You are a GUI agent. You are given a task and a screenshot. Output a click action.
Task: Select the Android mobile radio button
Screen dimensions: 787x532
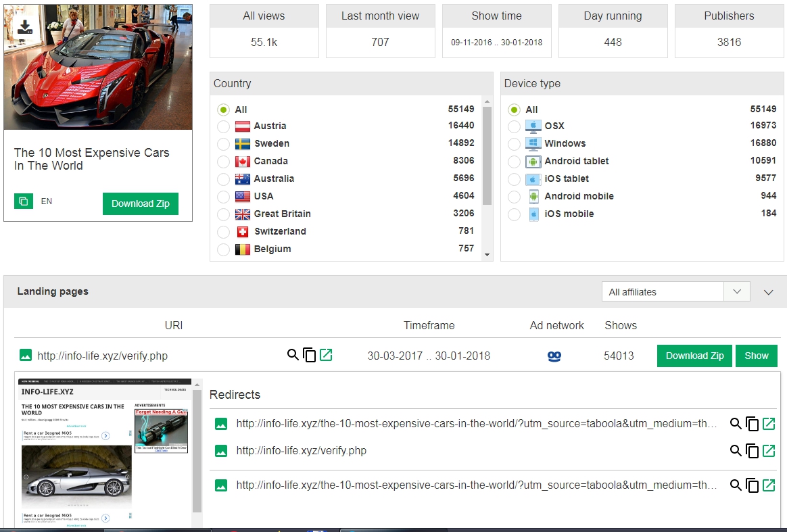point(514,197)
